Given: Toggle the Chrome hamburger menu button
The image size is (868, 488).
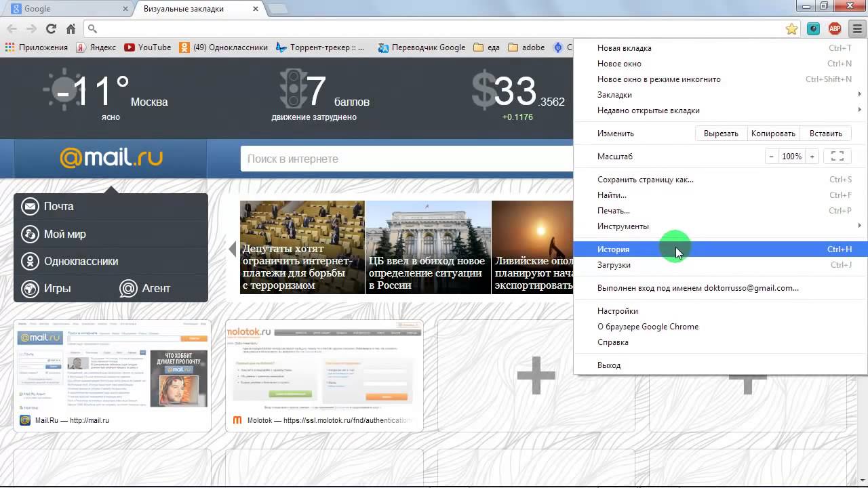Looking at the screenshot, I should 857,28.
